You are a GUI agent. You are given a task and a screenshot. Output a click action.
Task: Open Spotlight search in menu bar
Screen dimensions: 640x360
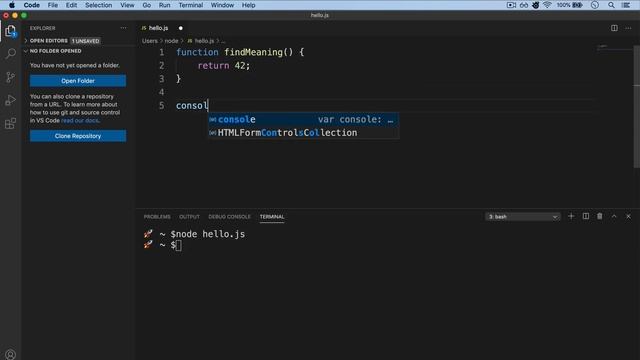pyautogui.click(x=611, y=5)
